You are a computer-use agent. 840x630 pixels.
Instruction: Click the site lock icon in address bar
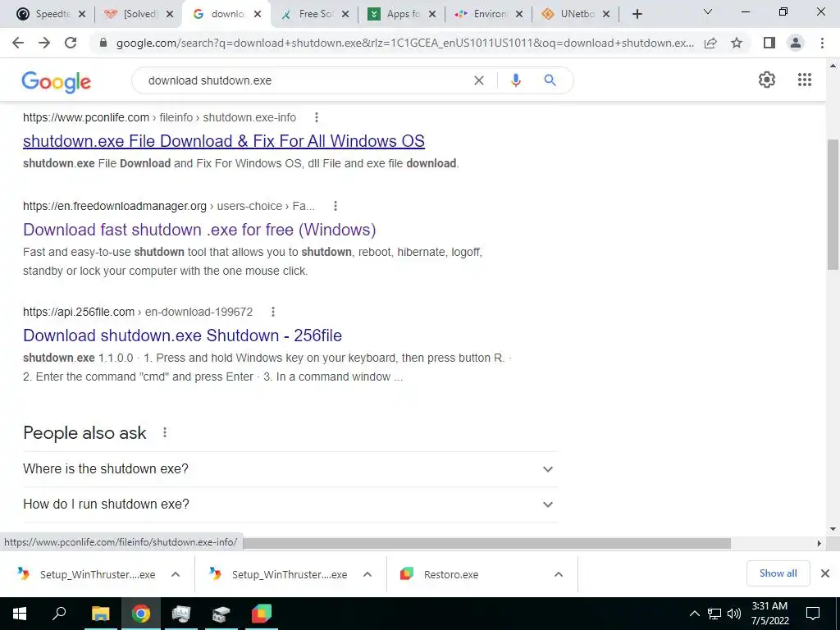tap(103, 43)
